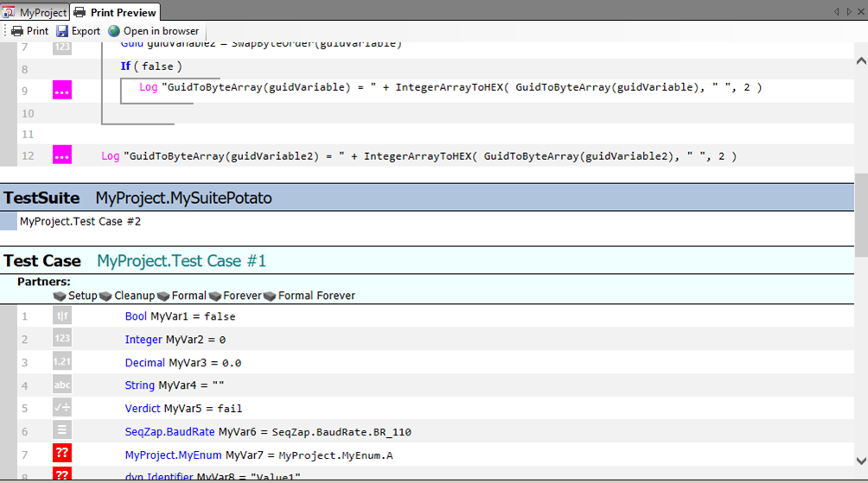Click the Integer 123 icon for MyVar2

tap(62, 339)
